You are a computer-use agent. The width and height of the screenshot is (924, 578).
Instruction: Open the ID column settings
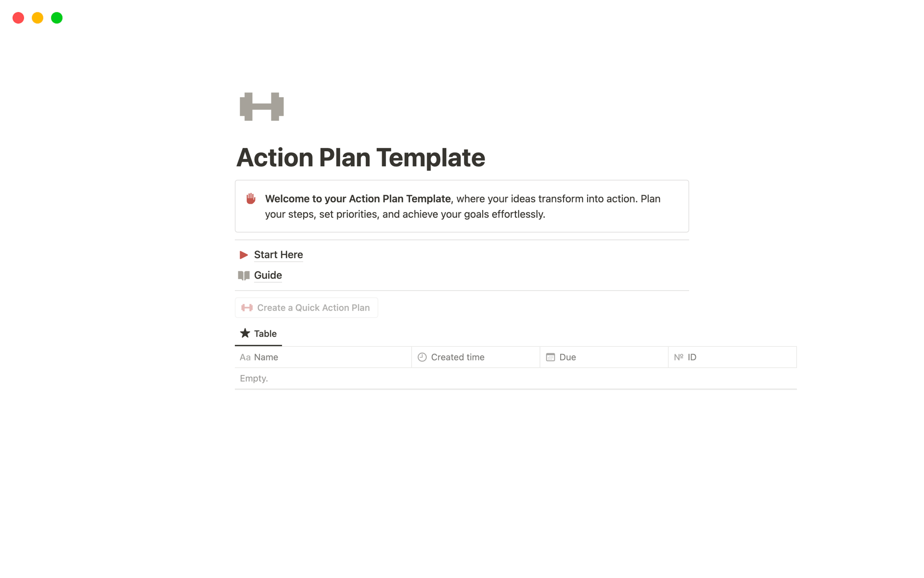pyautogui.click(x=692, y=357)
